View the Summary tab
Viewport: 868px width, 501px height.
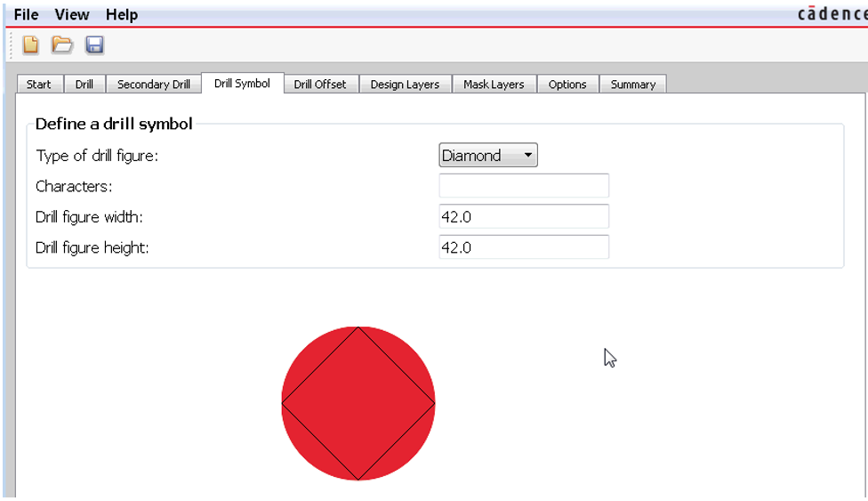[633, 85]
